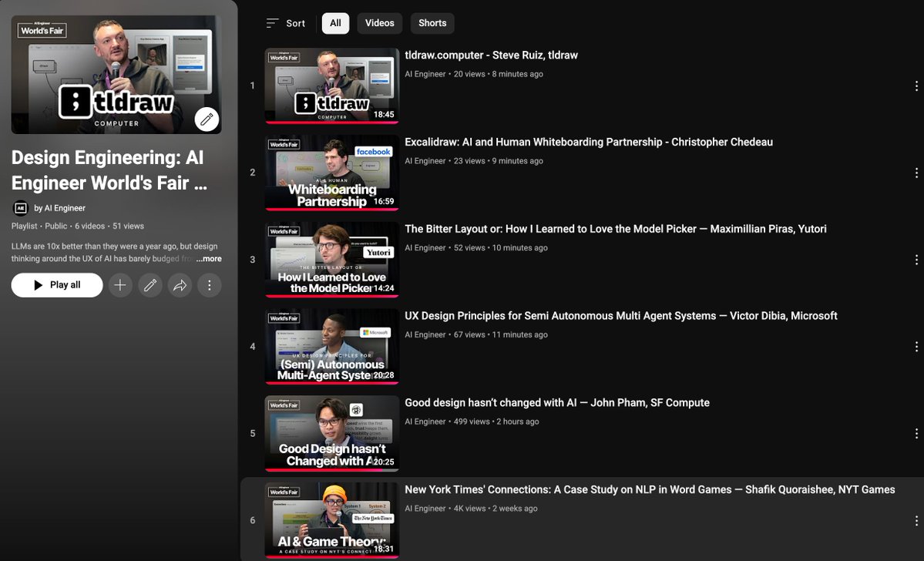
Task: Open playlist more options three-dot menu
Action: pyautogui.click(x=209, y=285)
